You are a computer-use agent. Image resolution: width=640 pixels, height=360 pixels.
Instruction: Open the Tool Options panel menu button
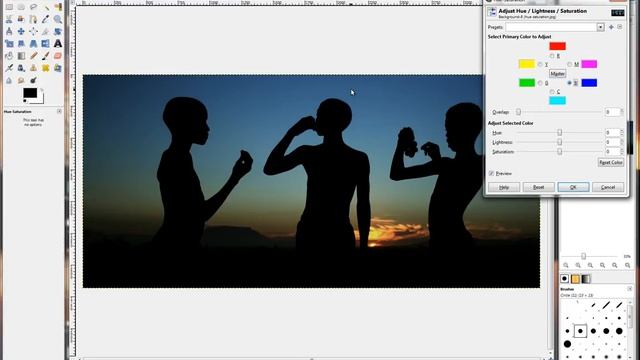click(x=59, y=111)
